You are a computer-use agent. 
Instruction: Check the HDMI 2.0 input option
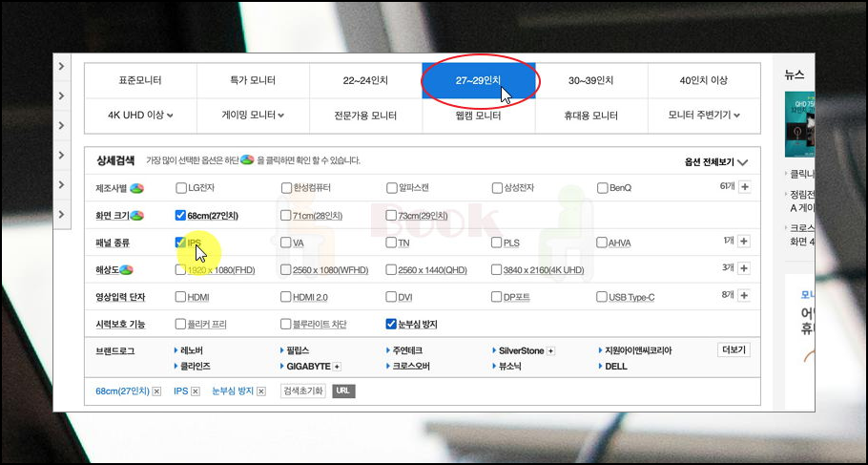click(x=285, y=297)
